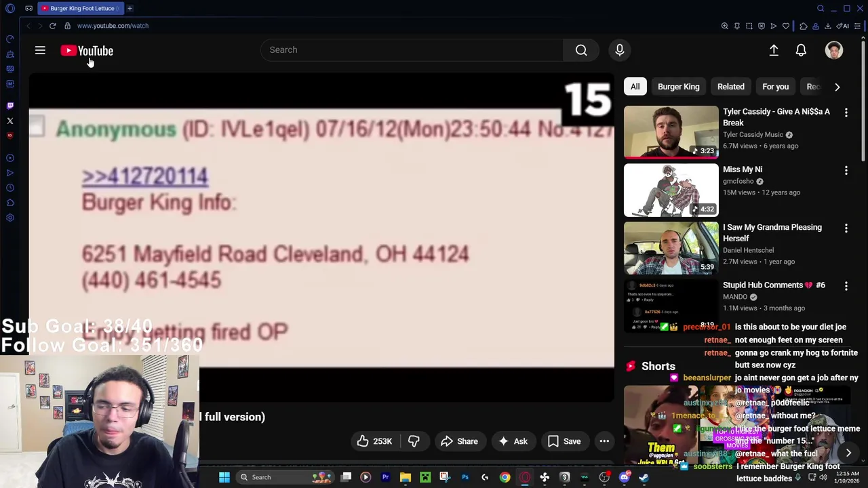Open the taskbar clock showing 12:15 AM
The width and height of the screenshot is (868, 488).
pos(846,477)
